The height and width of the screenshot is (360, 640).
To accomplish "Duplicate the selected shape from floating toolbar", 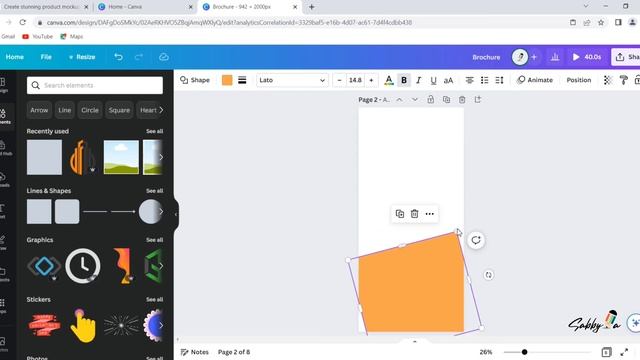I will point(400,213).
